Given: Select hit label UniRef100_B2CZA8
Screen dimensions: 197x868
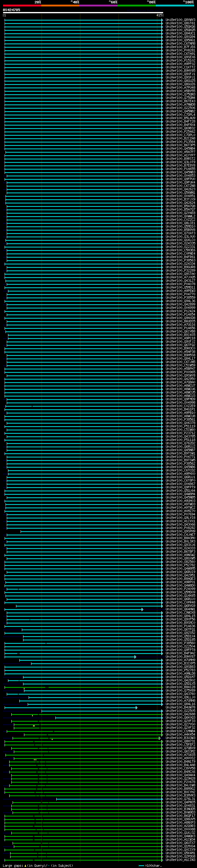Looking at the screenshot, I should click(180, 138).
